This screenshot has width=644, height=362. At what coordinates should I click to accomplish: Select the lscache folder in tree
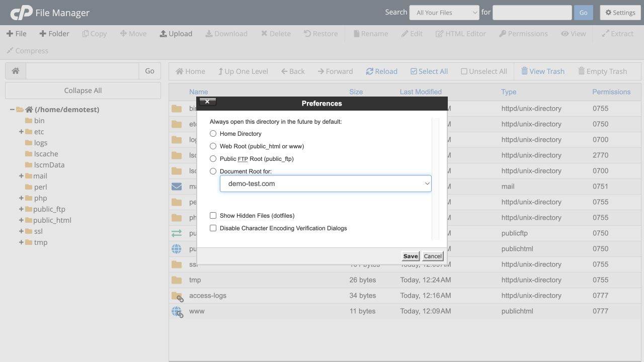(46, 154)
